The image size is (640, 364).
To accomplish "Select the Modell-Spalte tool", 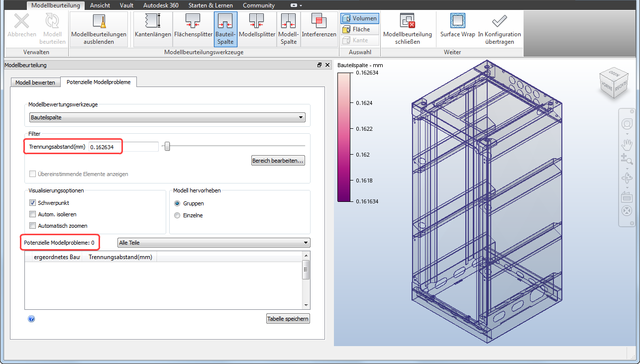I will tap(289, 29).
